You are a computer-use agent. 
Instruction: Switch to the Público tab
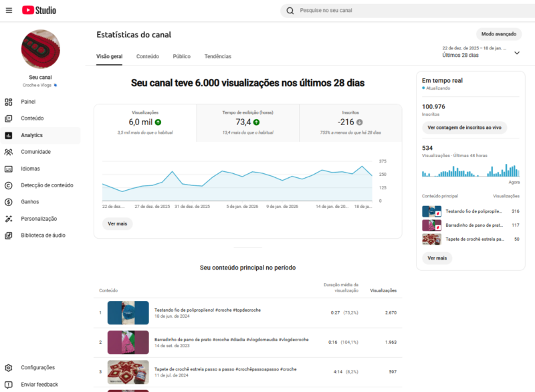point(181,57)
